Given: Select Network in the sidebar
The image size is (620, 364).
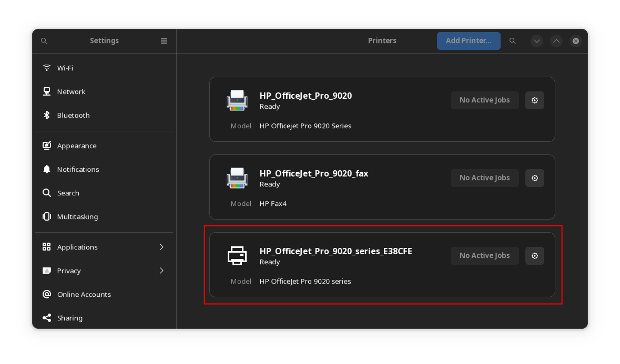Looking at the screenshot, I should tap(104, 91).
